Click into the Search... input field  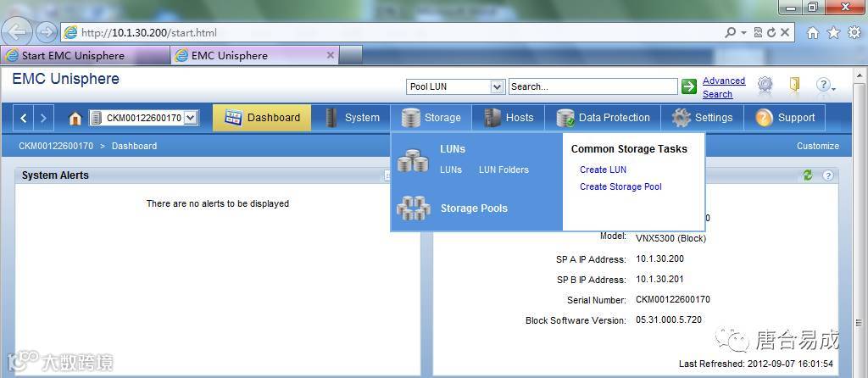(x=593, y=87)
